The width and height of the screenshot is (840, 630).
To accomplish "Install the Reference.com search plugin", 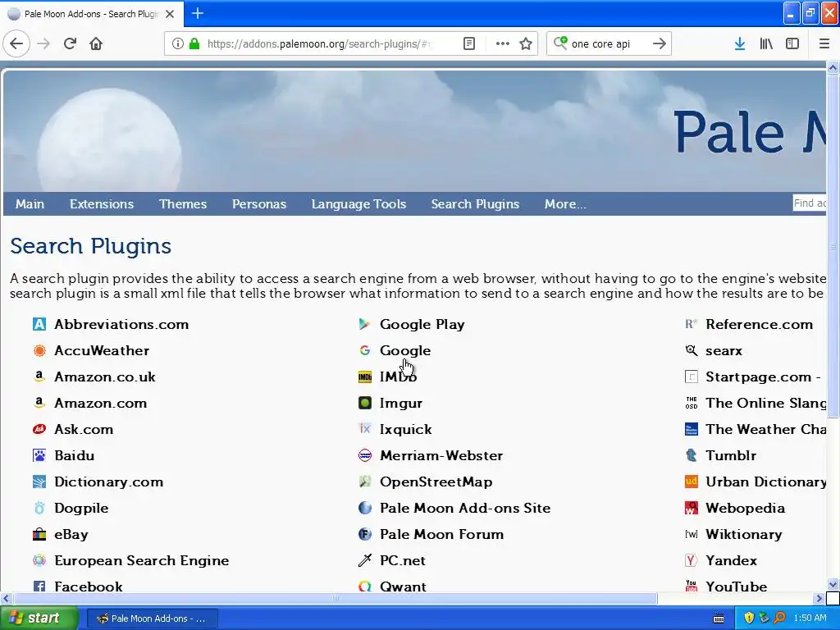I will (759, 324).
